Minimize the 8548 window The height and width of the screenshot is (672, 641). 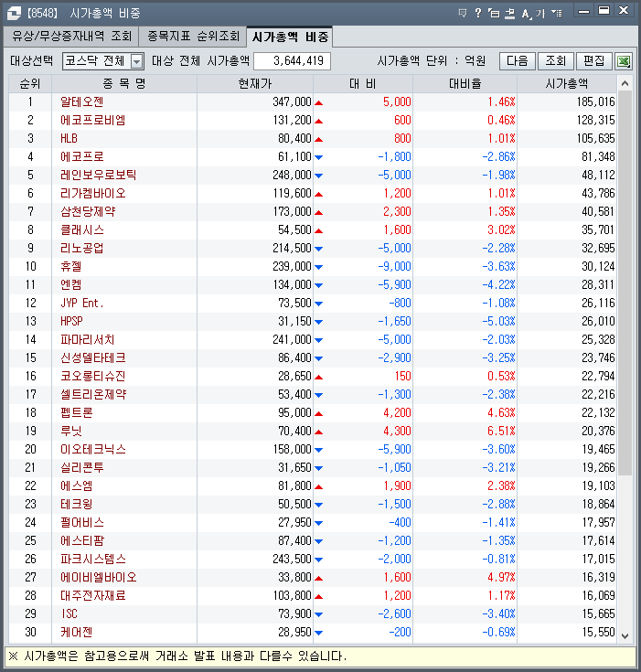coord(583,12)
